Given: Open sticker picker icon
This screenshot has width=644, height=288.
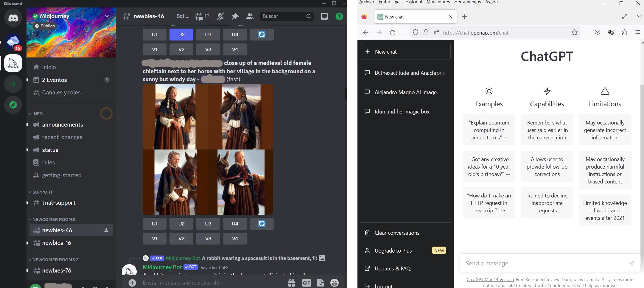Looking at the screenshot, I should (x=321, y=283).
